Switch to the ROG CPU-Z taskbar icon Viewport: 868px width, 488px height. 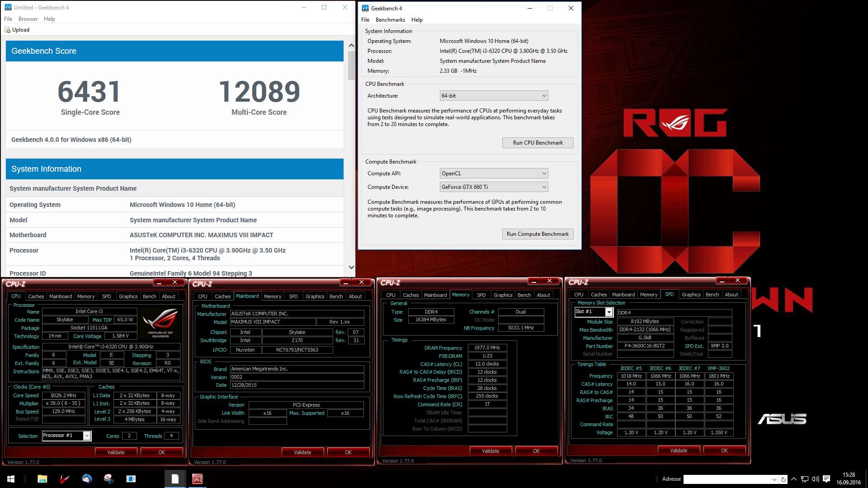[x=198, y=479]
